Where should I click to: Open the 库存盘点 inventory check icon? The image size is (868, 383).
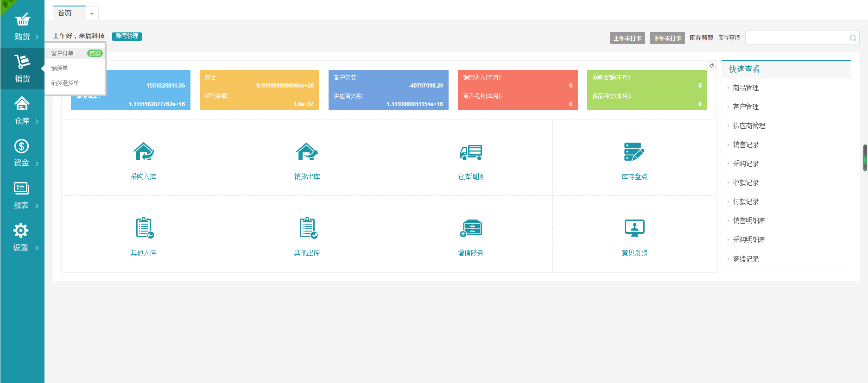tap(634, 152)
